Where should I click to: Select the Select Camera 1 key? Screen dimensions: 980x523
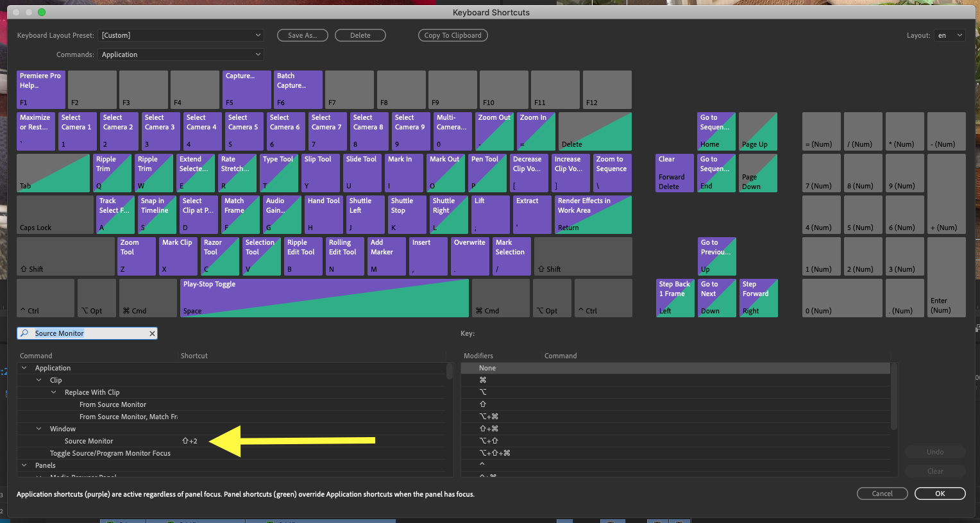point(78,131)
